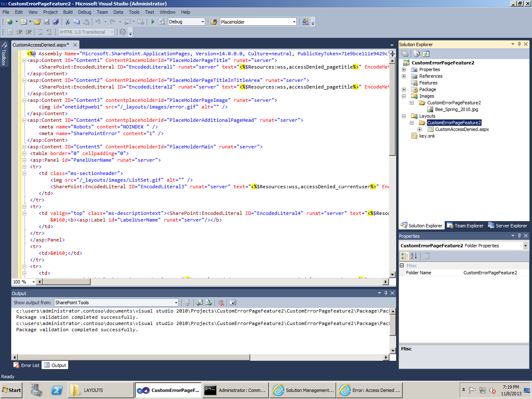Go to previous message in Output
The width and height of the screenshot is (532, 399).
(200, 303)
